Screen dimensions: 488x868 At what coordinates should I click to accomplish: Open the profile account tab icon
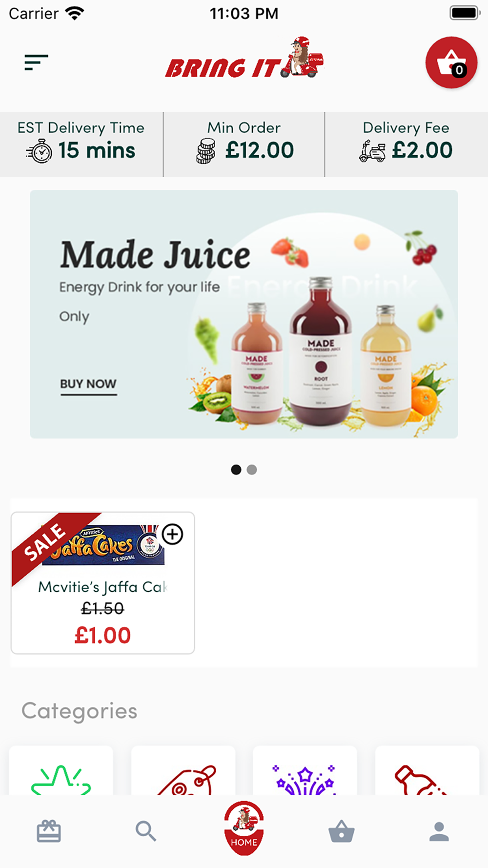click(x=439, y=831)
